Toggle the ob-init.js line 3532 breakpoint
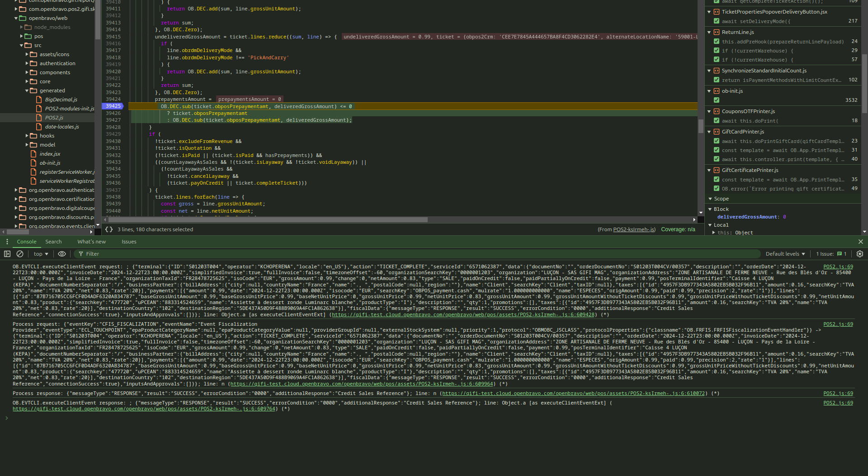Image resolution: width=868 pixels, height=476 pixels. tap(717, 100)
